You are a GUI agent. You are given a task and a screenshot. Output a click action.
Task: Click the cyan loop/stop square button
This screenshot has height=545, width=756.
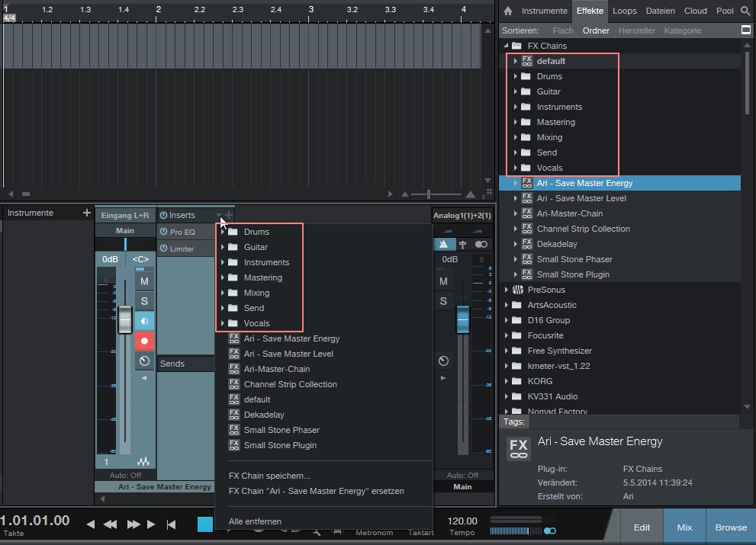click(205, 524)
